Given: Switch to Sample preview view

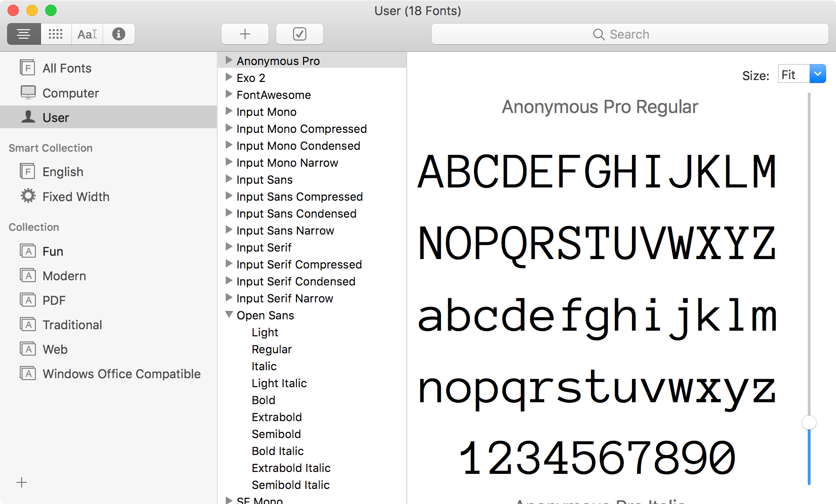Looking at the screenshot, I should (x=24, y=34).
